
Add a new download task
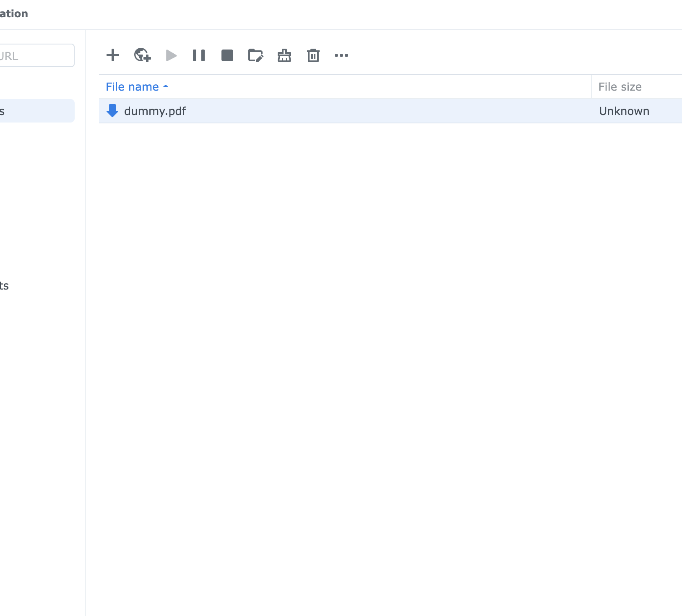point(112,55)
